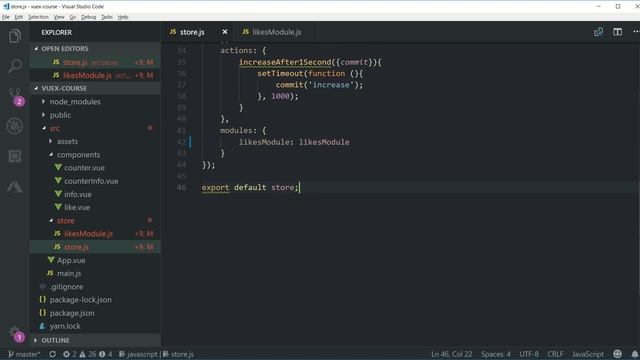
Task: Click the javascript indicator in status bar
Action: tap(139, 354)
